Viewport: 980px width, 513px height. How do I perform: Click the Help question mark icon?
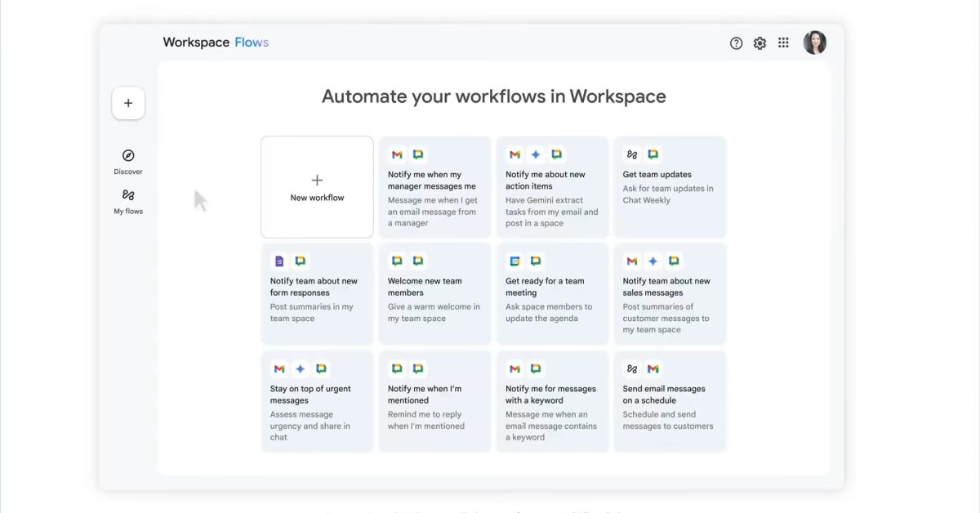click(x=736, y=42)
